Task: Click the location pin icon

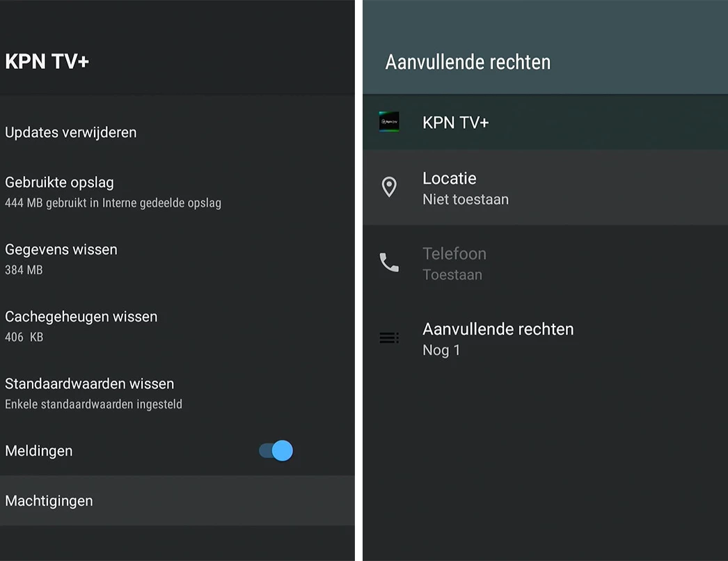Action: [389, 187]
